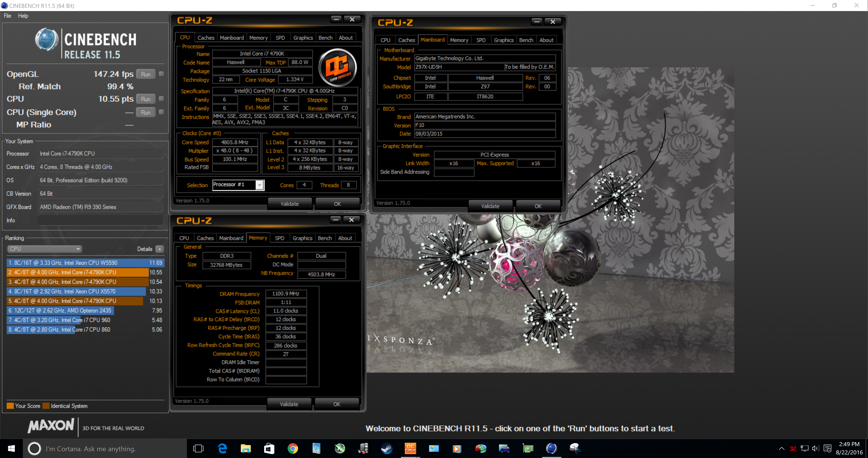Select the SPD tab in the Mainboard CPU-Z window
This screenshot has width=868, height=458.
[481, 40]
